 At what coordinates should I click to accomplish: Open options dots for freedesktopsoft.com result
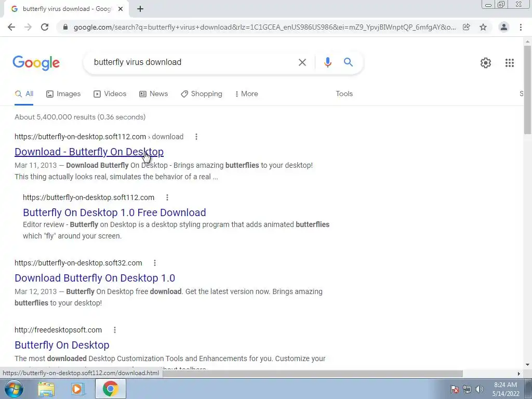[x=115, y=330]
